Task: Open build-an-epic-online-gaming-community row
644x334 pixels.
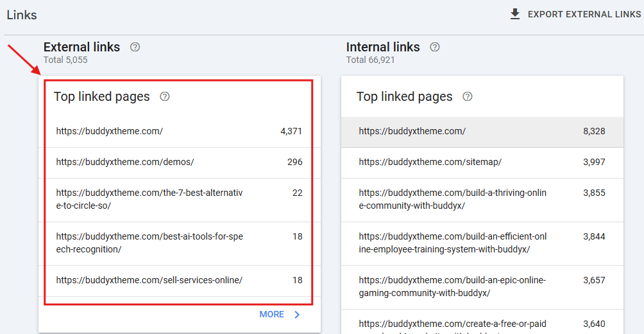Action: pos(482,287)
